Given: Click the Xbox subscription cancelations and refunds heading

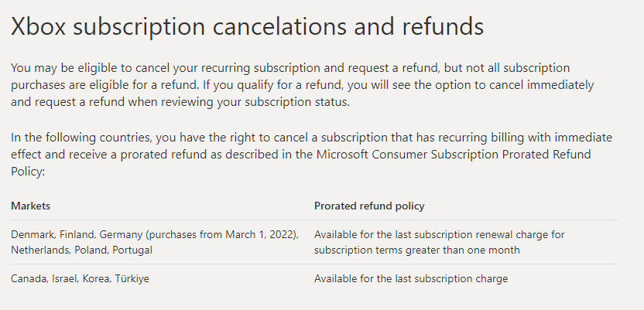Looking at the screenshot, I should (x=247, y=27).
